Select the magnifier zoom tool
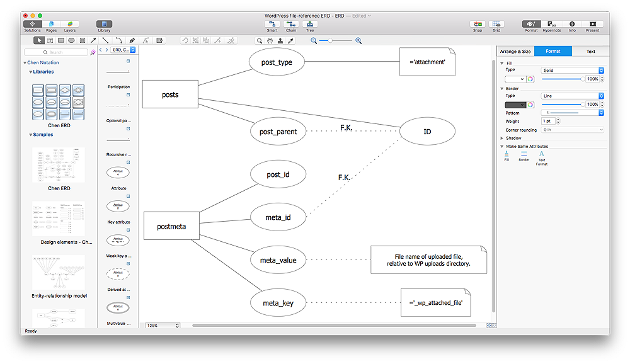Screen dimensions: 630x364 click(x=260, y=40)
